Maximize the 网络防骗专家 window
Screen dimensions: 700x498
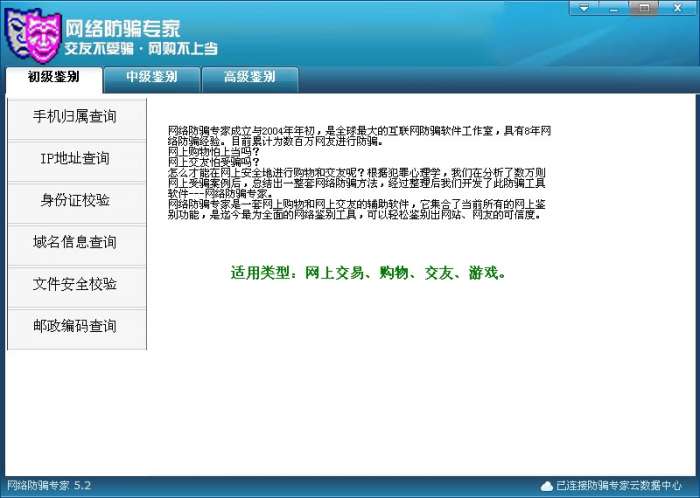(x=643, y=8)
